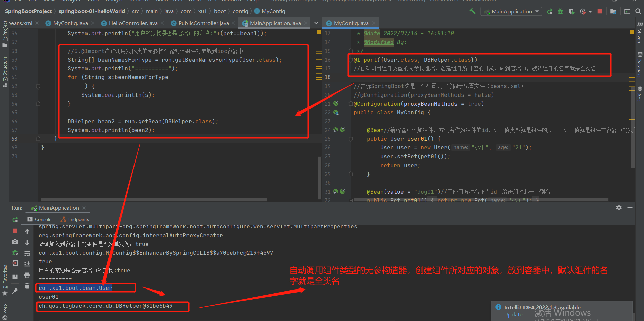Toggle the Project tool window stripe

(x=5, y=34)
